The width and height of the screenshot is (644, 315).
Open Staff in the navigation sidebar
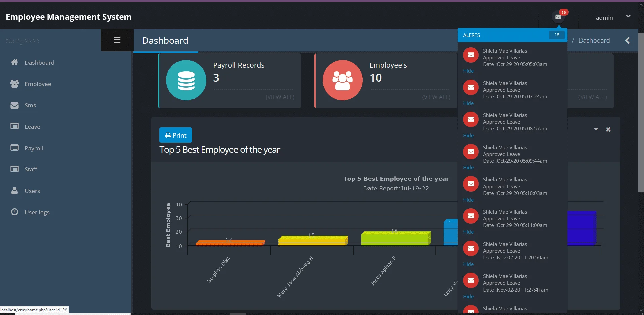[x=31, y=169]
